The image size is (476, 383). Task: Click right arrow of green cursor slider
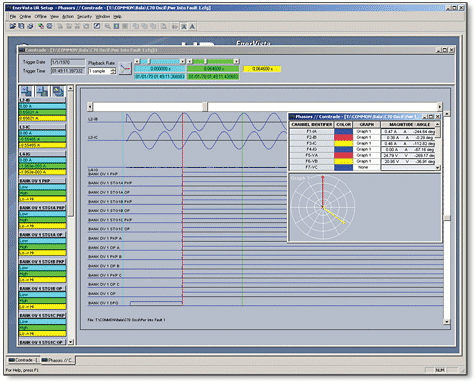click(x=236, y=61)
